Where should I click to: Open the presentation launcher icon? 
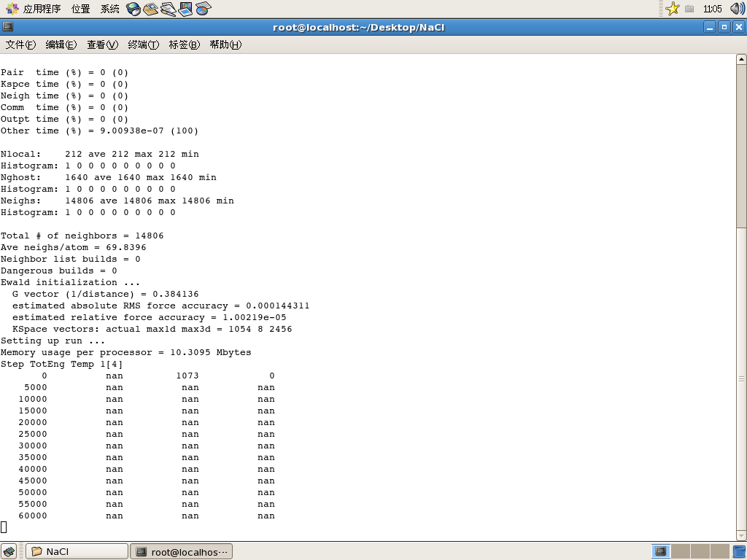point(185,9)
